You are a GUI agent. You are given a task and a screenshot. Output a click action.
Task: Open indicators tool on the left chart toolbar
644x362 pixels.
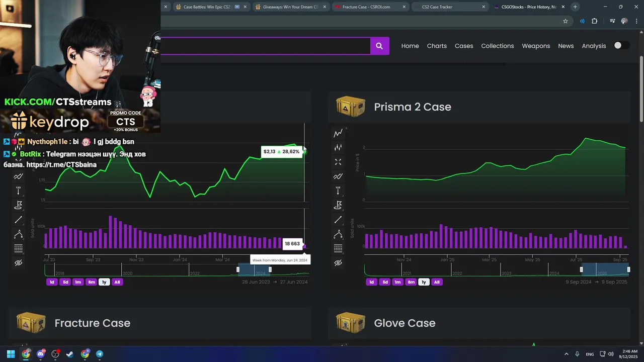coord(18,176)
